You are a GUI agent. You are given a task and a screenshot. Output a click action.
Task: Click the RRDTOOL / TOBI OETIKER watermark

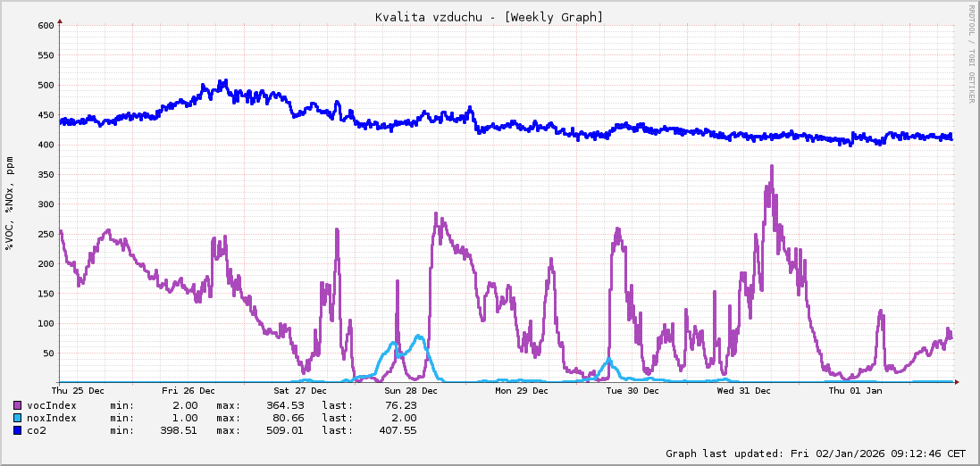972,54
